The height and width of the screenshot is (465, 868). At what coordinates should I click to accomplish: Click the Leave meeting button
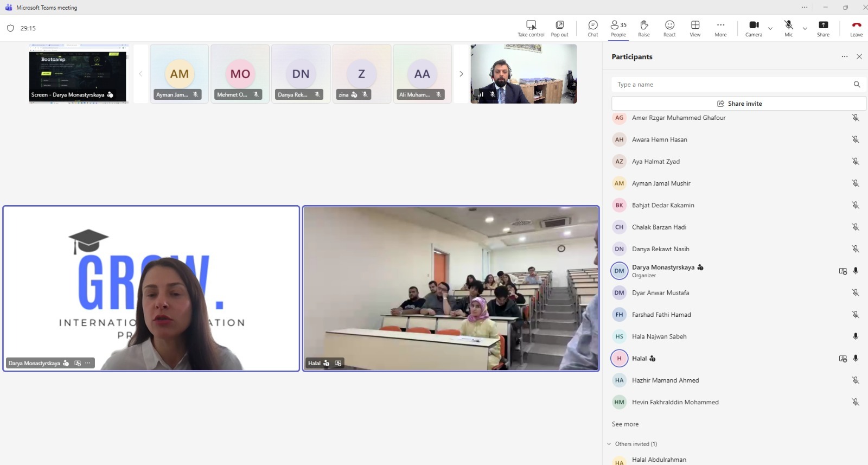pyautogui.click(x=856, y=28)
